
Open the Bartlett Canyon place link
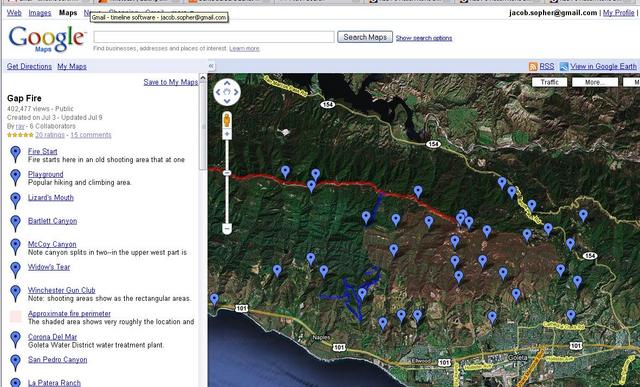(52, 221)
